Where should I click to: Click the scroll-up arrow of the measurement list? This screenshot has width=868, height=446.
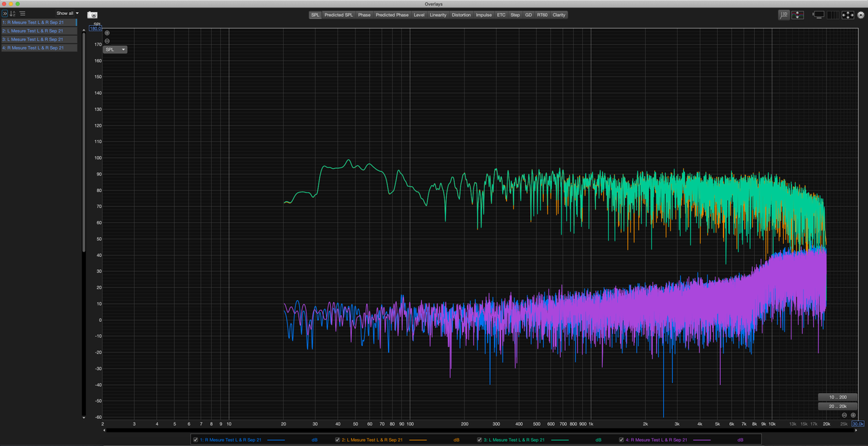[x=84, y=31]
